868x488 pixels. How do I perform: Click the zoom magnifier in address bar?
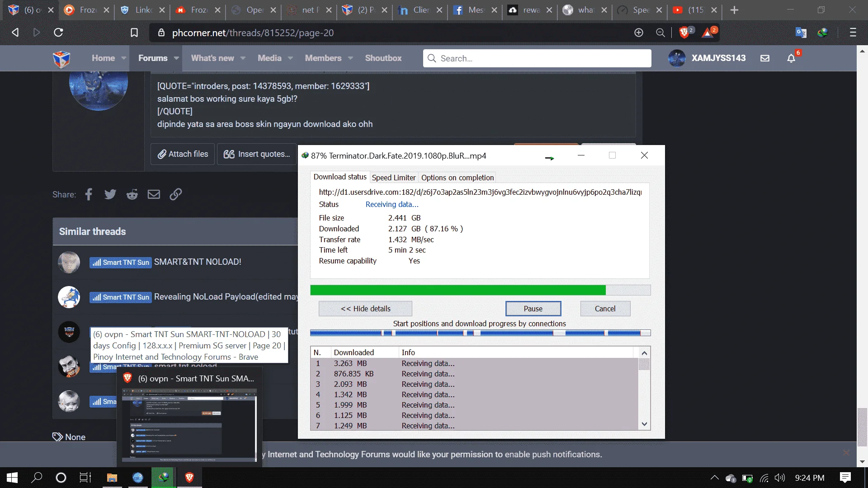pos(660,33)
